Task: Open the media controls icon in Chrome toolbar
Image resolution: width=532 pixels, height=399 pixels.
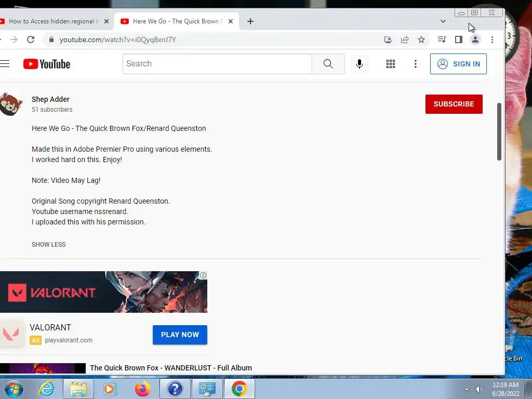Action: pyautogui.click(x=442, y=39)
